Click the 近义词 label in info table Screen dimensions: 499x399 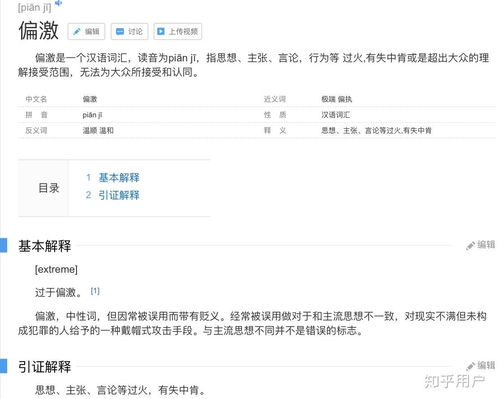(x=275, y=99)
